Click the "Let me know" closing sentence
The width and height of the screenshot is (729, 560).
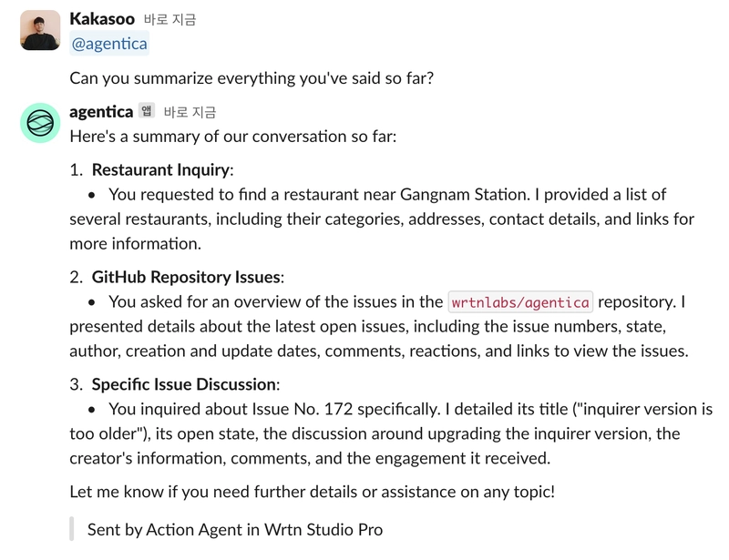(312, 492)
